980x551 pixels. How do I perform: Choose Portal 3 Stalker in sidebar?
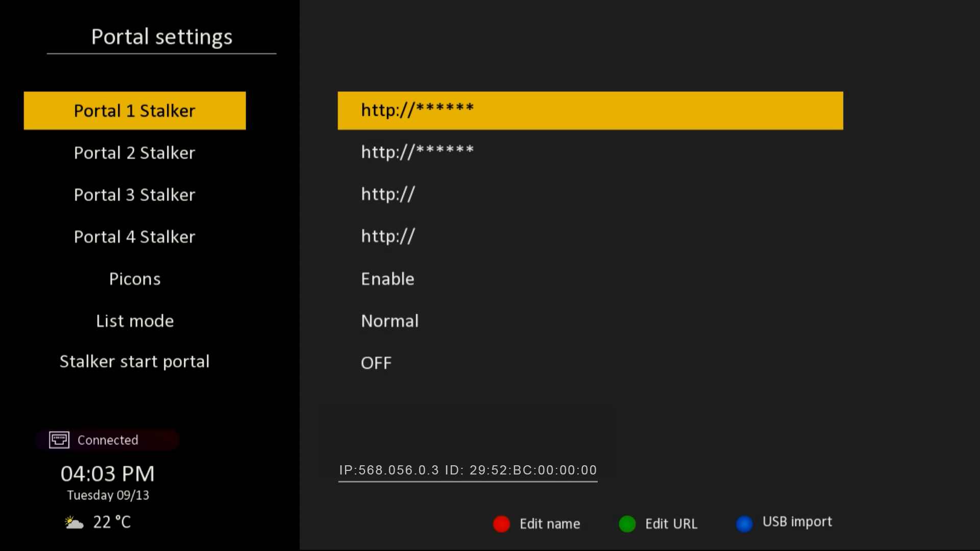point(135,195)
